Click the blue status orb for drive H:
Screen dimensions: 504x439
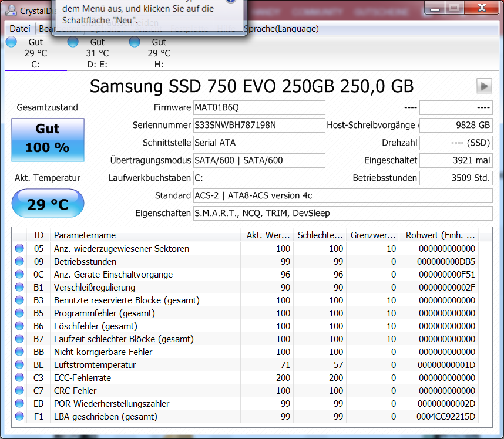pyautogui.click(x=135, y=42)
